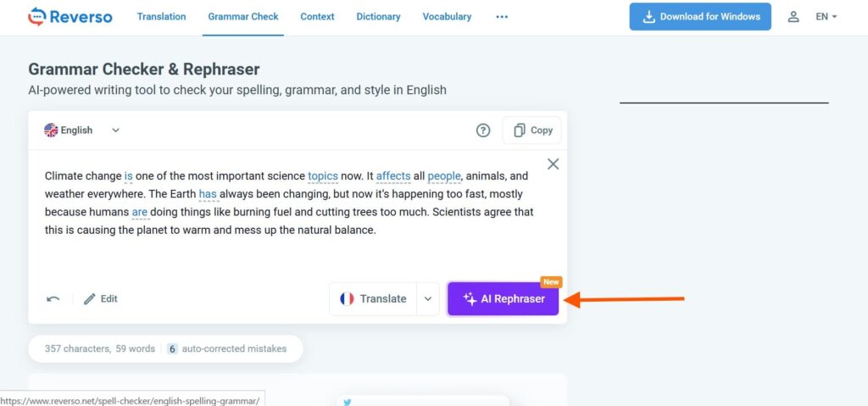Open the user account icon

point(793,17)
